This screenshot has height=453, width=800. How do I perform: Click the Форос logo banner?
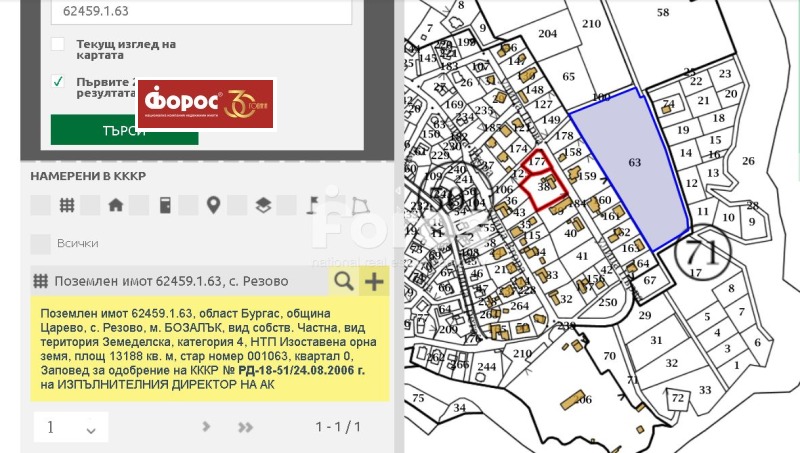(x=205, y=104)
